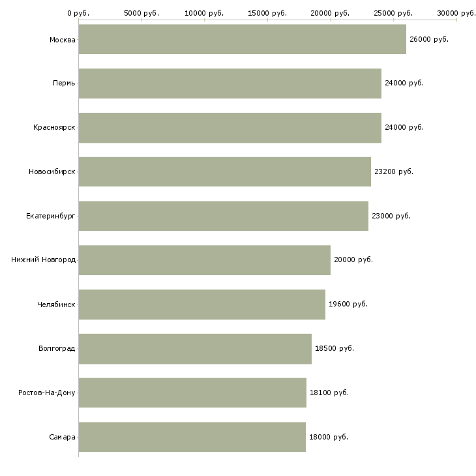Click the Москва bar in the chart
The height and width of the screenshot is (476, 476).
(242, 40)
